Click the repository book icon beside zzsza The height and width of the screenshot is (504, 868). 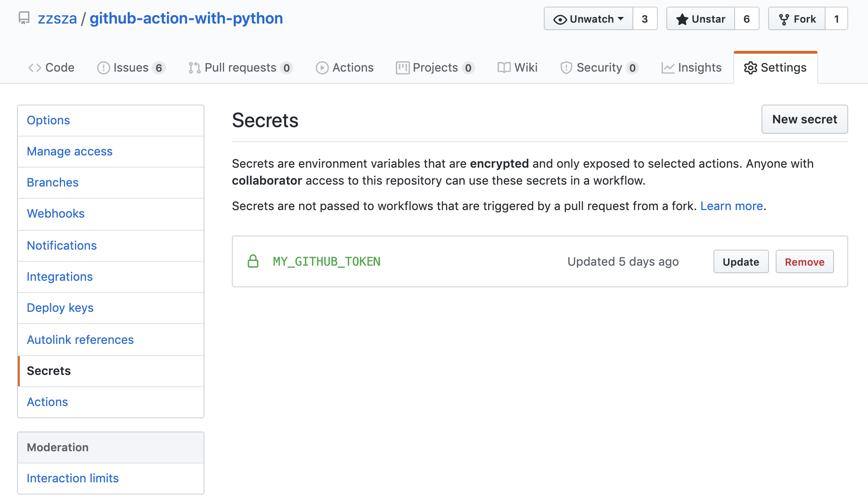[24, 18]
